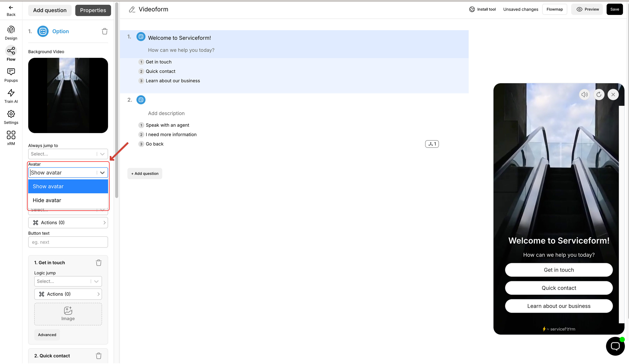Select the 'Welcome to Serviceform!' question title
This screenshot has width=629, height=364.
179,38
